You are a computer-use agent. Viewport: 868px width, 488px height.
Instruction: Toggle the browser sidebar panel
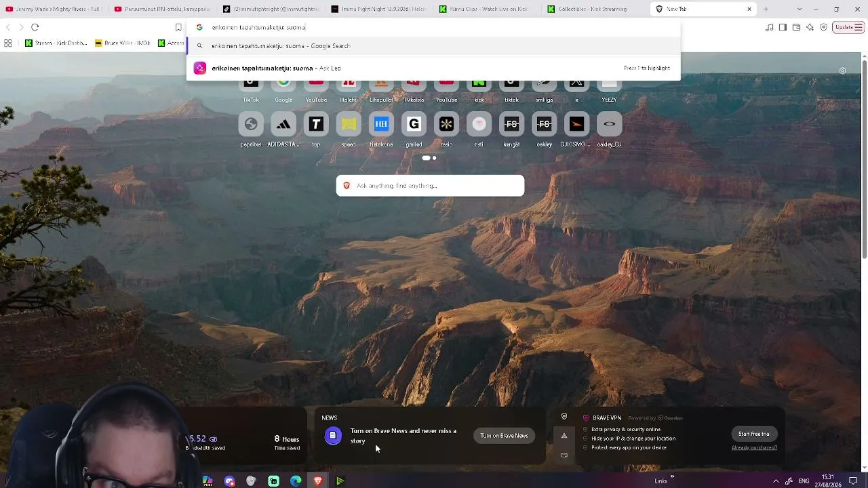tap(783, 27)
